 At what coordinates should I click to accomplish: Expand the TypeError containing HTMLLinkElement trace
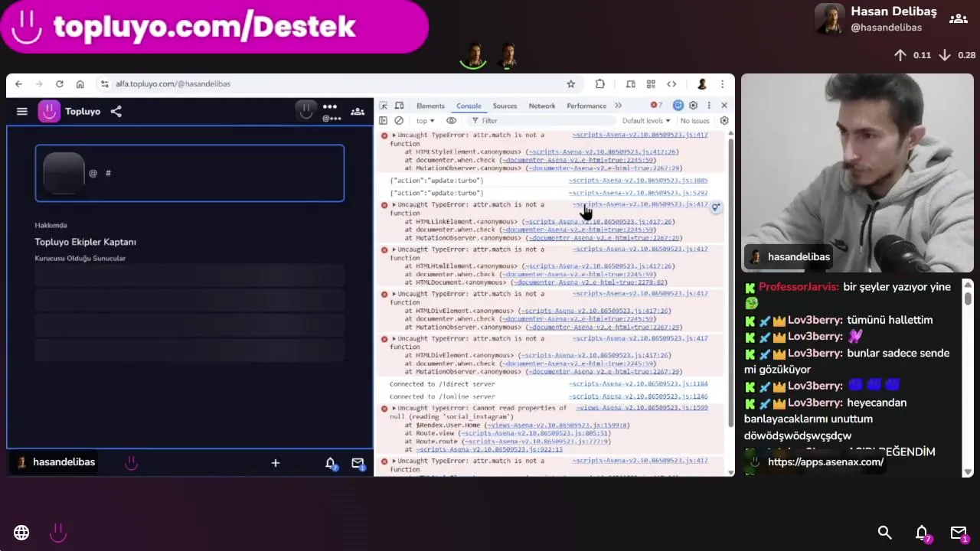tap(394, 205)
